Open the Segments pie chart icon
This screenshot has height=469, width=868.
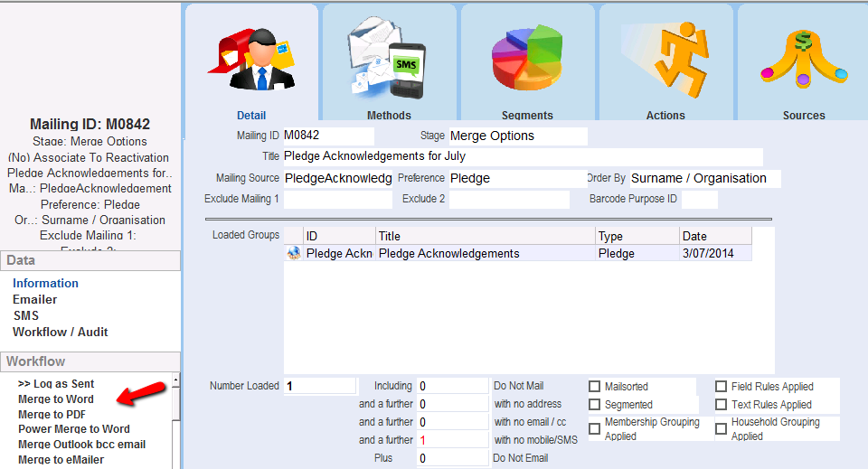[x=527, y=57]
